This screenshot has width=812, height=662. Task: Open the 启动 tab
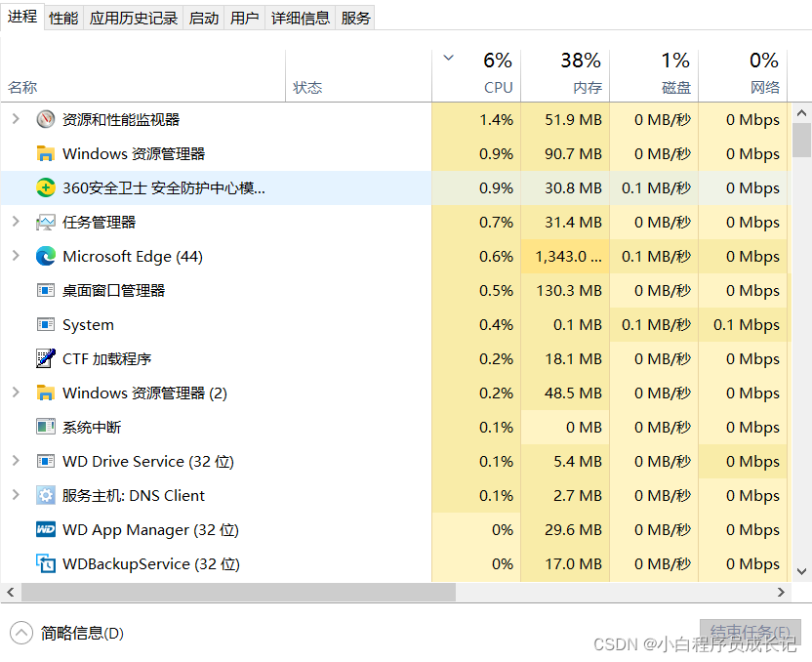tap(204, 19)
